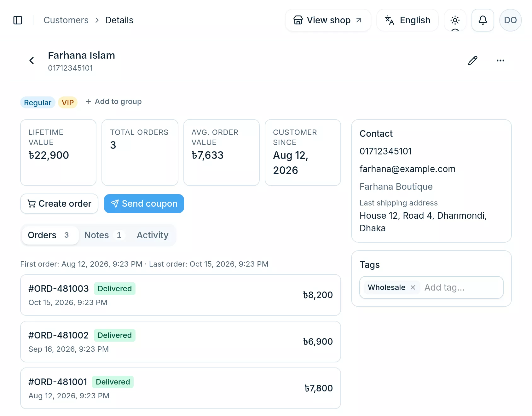Click the Farhana Boutique company name
This screenshot has height=416, width=532.
396,187
